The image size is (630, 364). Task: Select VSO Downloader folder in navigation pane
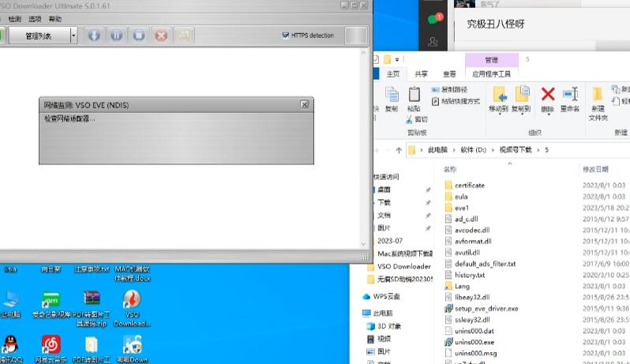coord(403,266)
